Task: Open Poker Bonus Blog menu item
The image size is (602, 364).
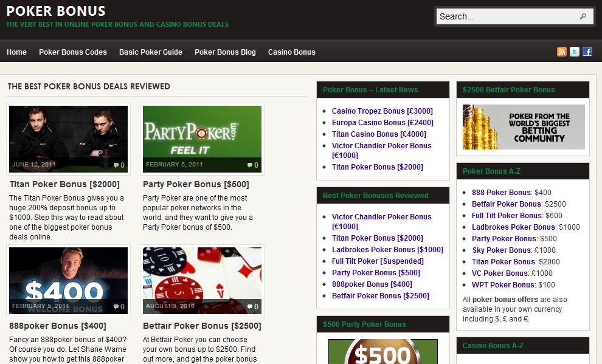Action: (x=225, y=52)
